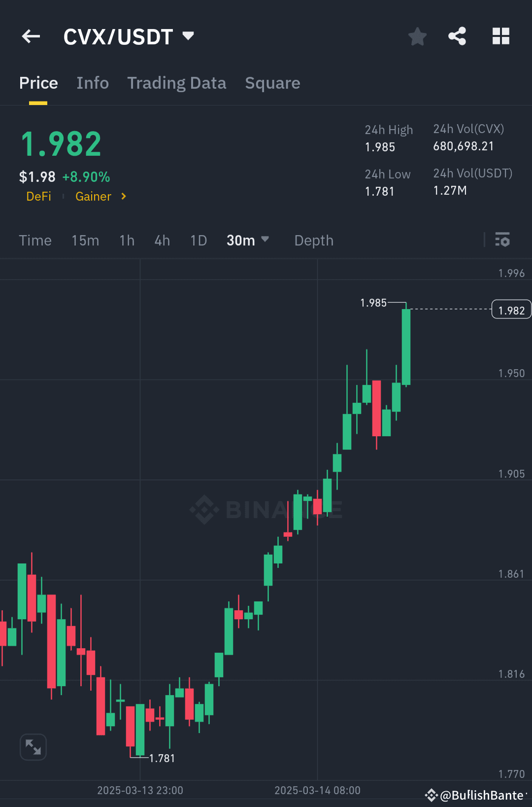This screenshot has height=807, width=532.
Task: Expand chart to fullscreen mode
Action: (x=33, y=747)
